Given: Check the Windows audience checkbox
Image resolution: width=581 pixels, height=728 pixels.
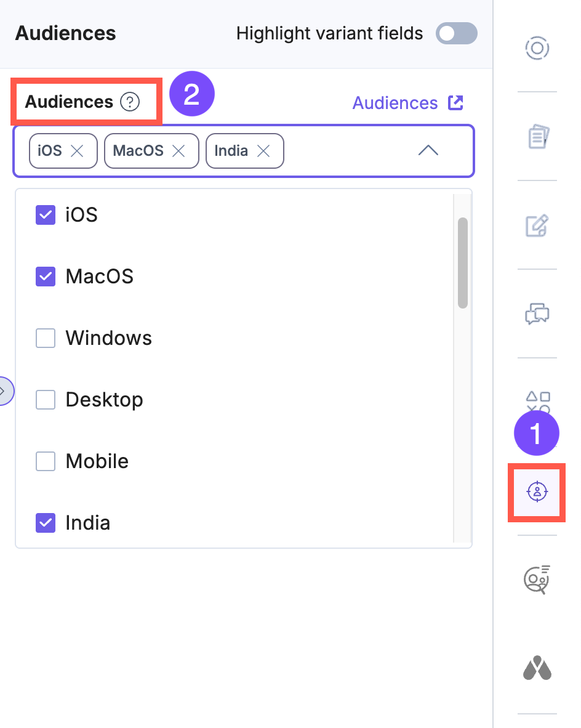Looking at the screenshot, I should pyautogui.click(x=45, y=338).
